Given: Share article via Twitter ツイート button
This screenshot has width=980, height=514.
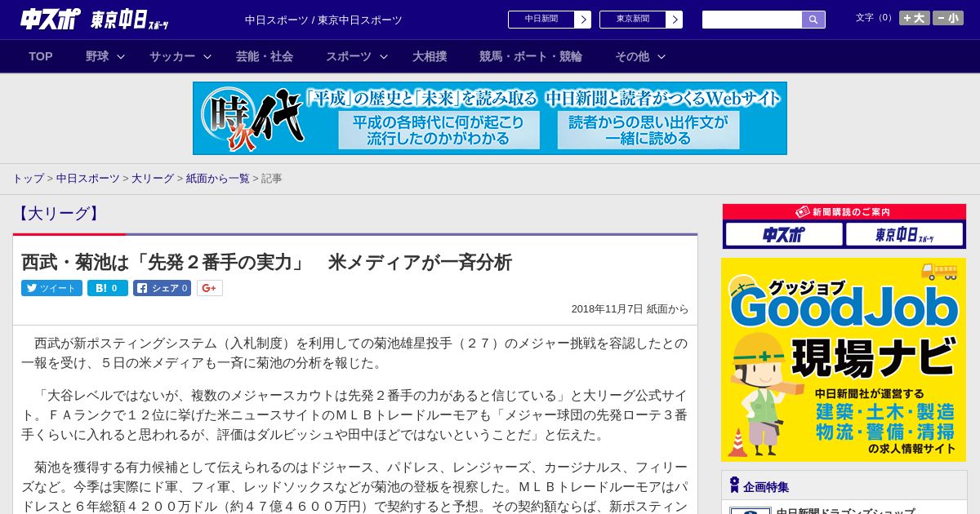Looking at the screenshot, I should point(51,288).
